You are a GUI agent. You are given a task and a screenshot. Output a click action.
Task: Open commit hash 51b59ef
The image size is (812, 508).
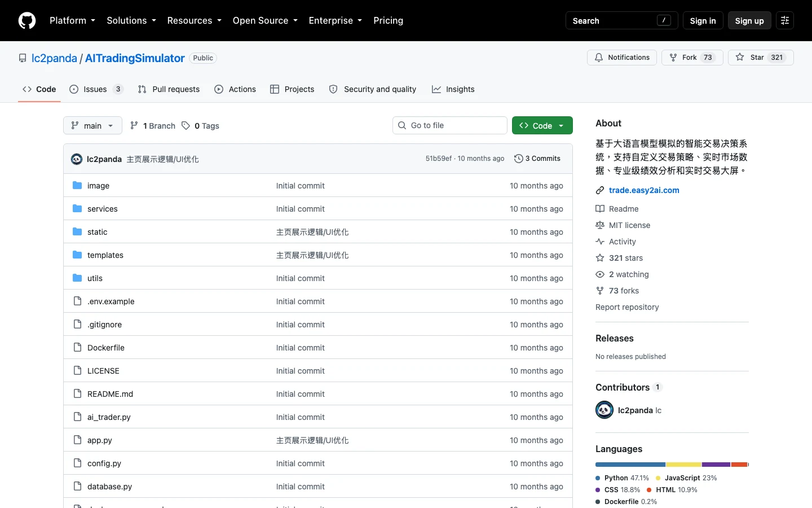tap(438, 159)
